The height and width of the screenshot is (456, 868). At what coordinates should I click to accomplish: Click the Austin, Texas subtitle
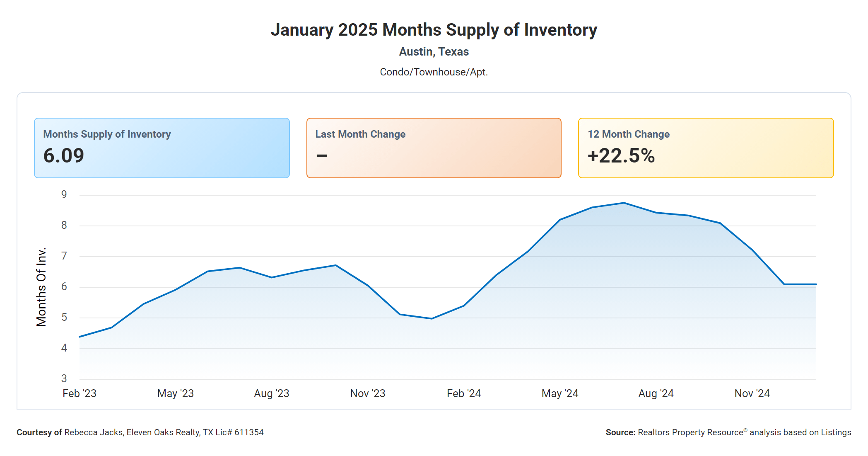434,52
